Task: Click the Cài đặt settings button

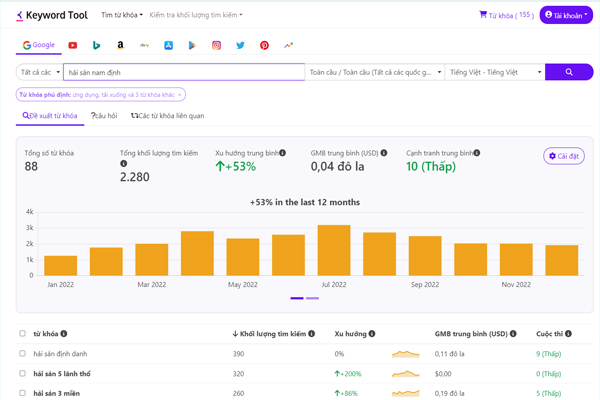Action: [x=564, y=156]
